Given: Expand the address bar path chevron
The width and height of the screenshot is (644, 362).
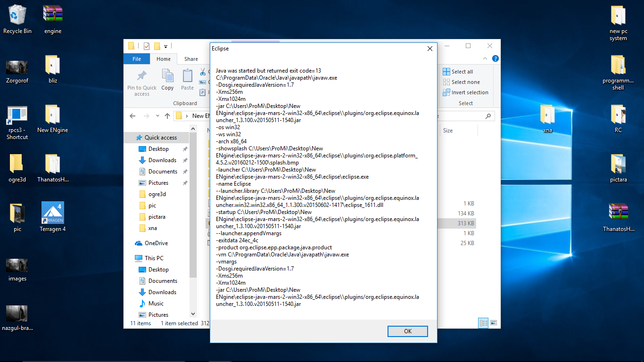Looking at the screenshot, I should point(187,116).
